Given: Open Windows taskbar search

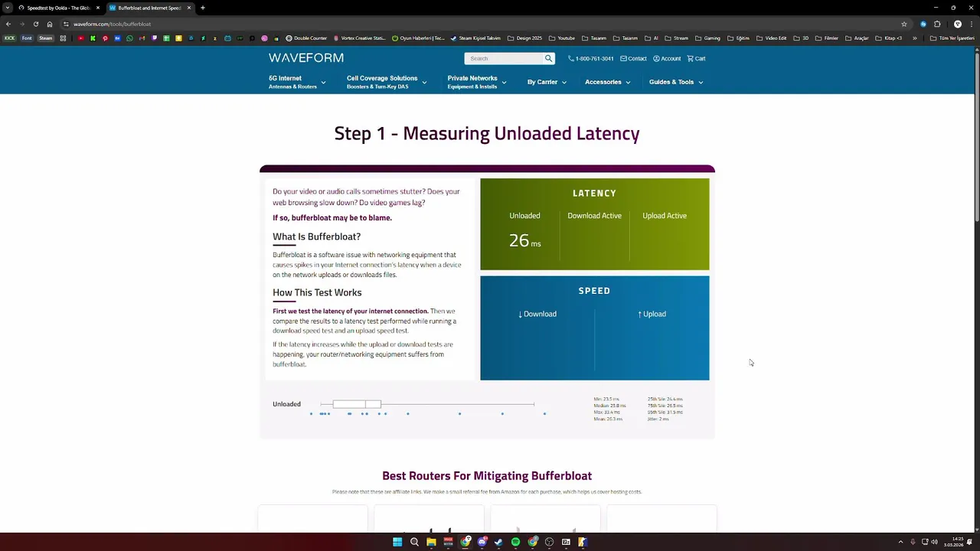Looking at the screenshot, I should (x=414, y=542).
